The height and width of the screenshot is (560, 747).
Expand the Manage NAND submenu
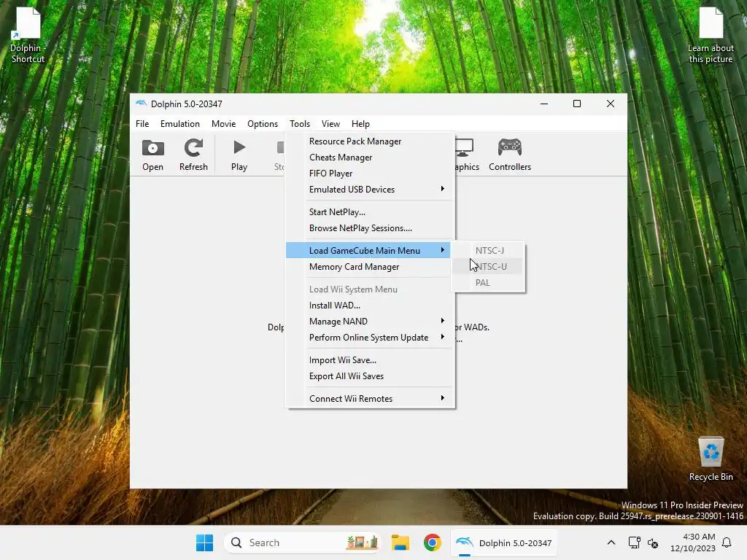click(x=370, y=322)
